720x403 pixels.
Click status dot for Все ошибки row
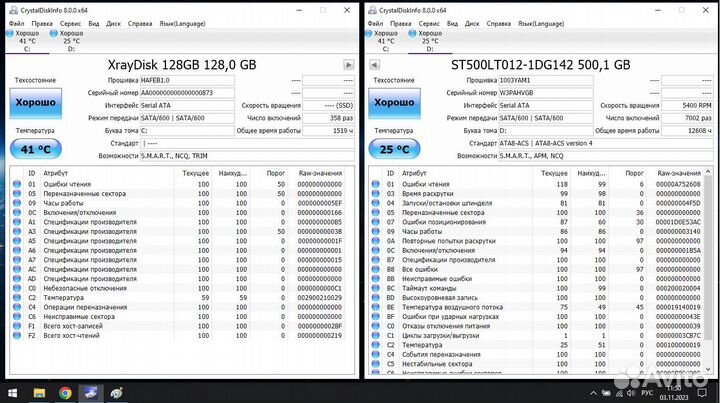[376, 269]
